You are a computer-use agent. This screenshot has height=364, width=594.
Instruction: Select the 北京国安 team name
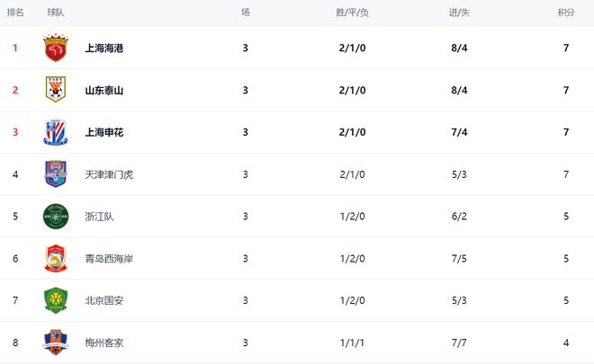pos(104,300)
